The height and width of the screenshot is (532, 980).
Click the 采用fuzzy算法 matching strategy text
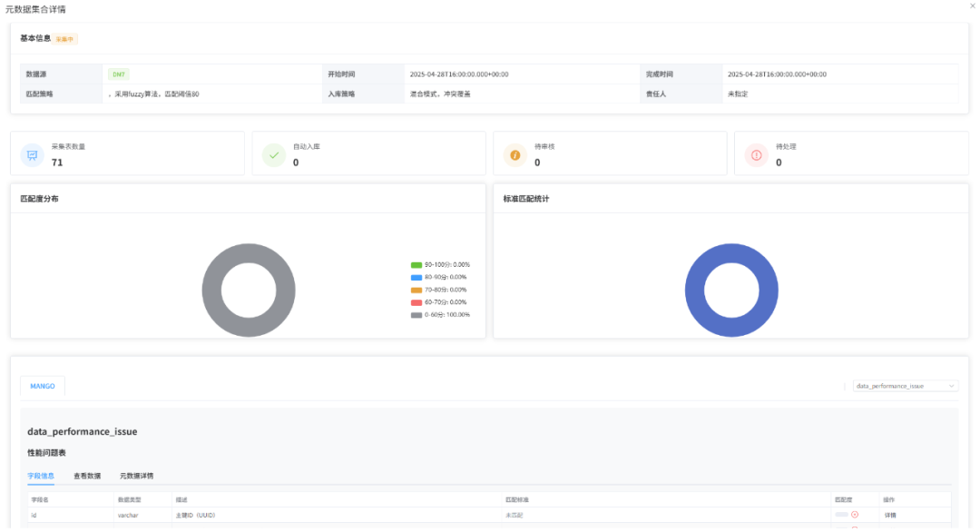coord(153,94)
